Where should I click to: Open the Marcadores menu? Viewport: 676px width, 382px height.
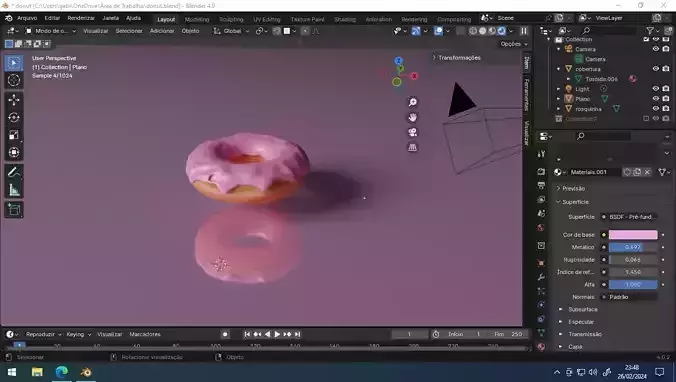coord(145,334)
